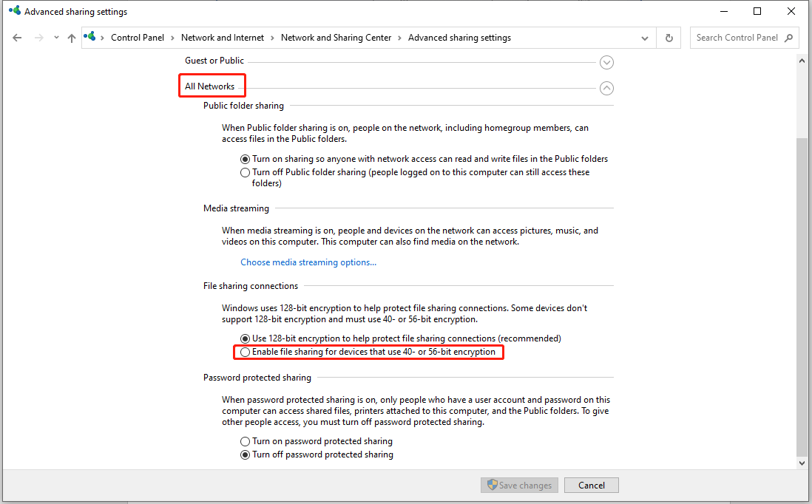Refresh the Control Panel page
812x504 pixels.
(x=669, y=37)
